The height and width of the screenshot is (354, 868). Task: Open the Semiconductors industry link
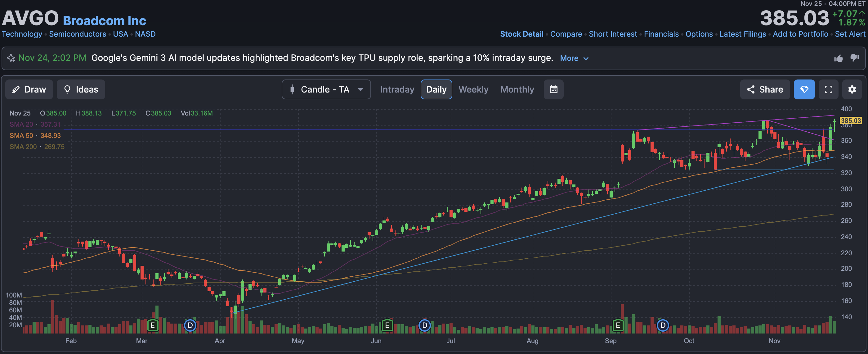click(x=78, y=34)
